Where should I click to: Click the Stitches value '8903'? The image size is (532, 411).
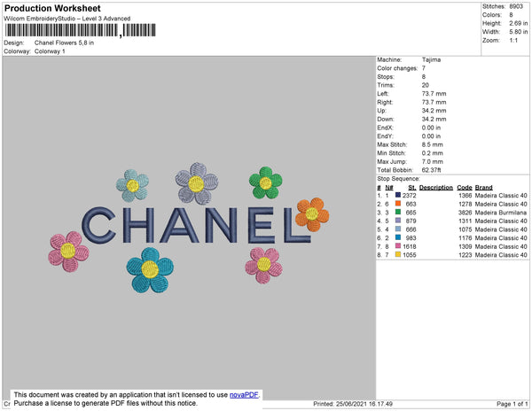click(x=516, y=6)
